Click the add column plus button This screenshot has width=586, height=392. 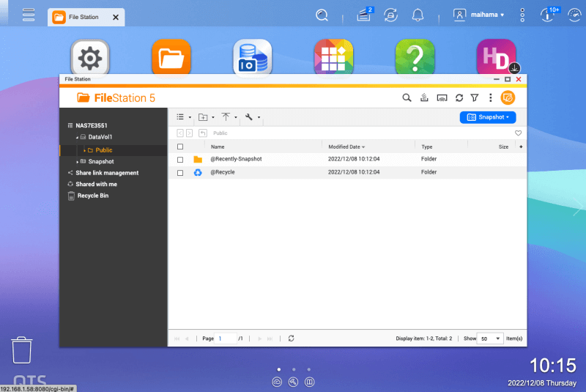click(x=521, y=147)
